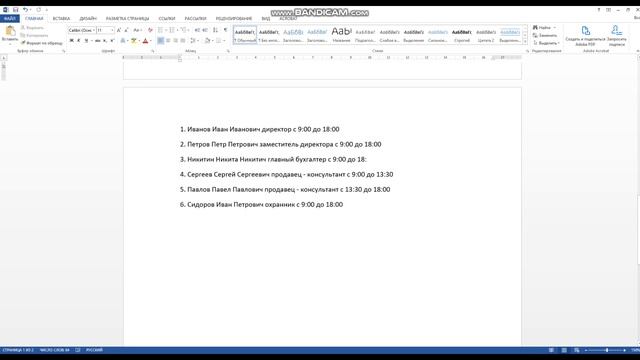Click Create and Share Adobe PDF icon

pos(586,31)
